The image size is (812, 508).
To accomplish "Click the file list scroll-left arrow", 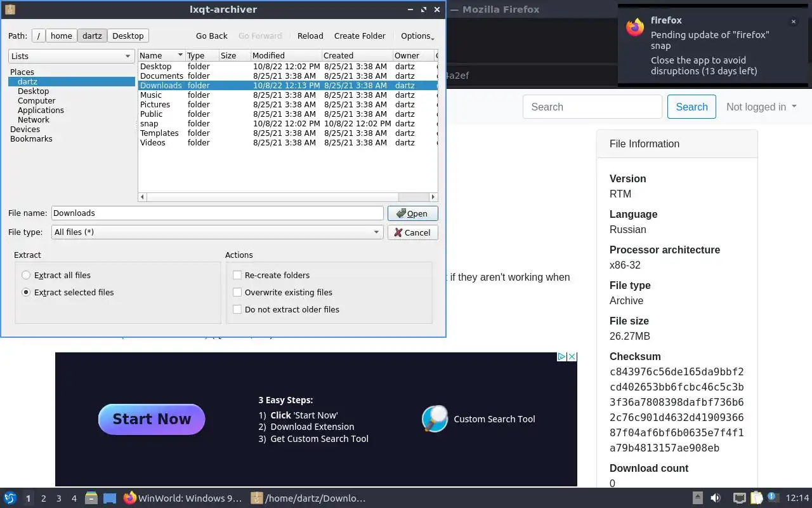I will pyautogui.click(x=142, y=197).
